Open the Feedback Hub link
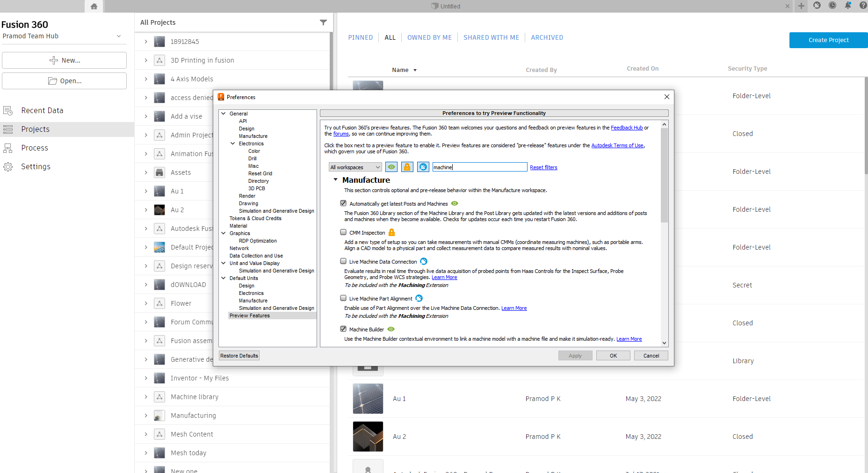Image resolution: width=868 pixels, height=473 pixels. (627, 128)
